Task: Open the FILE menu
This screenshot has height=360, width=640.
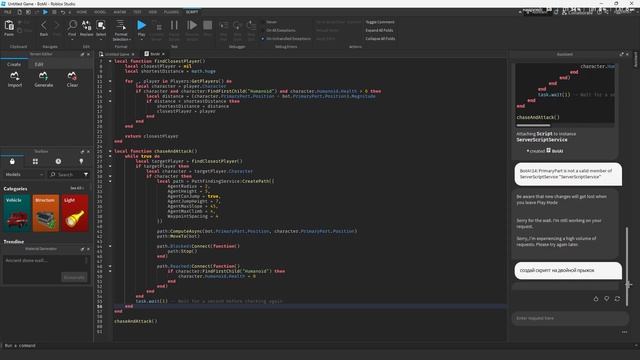Action: [8, 12]
